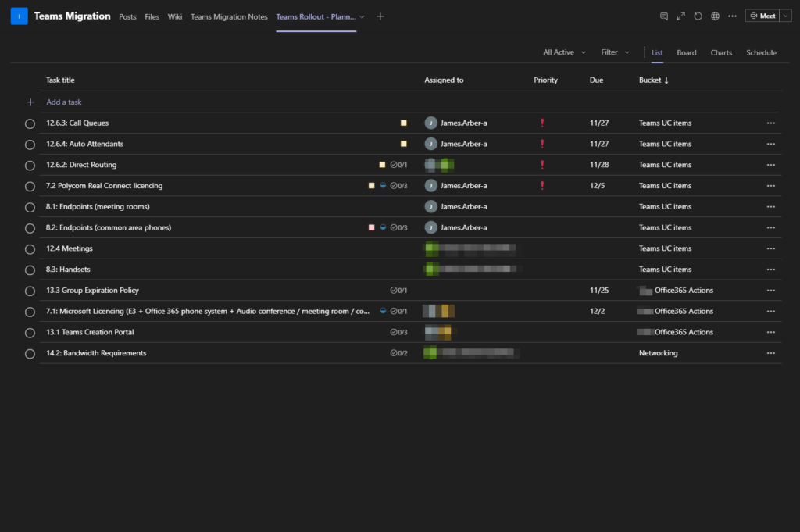800x532 pixels.
Task: Mark 14.2: Bandwidth Requirements complete
Action: point(30,353)
